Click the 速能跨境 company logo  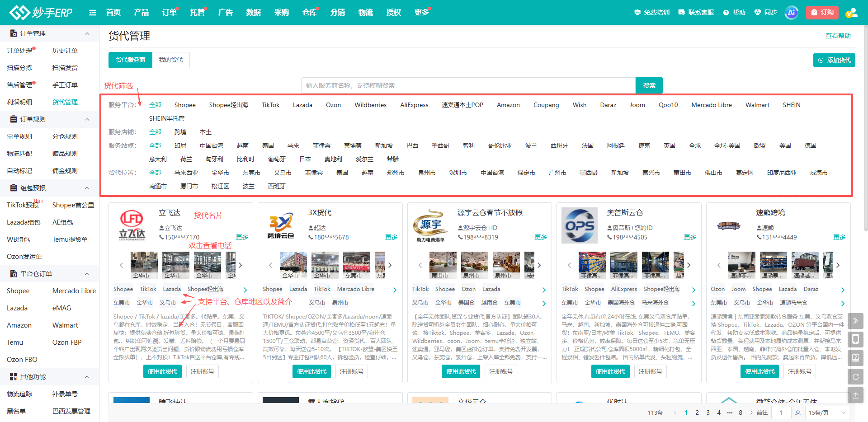coord(729,226)
